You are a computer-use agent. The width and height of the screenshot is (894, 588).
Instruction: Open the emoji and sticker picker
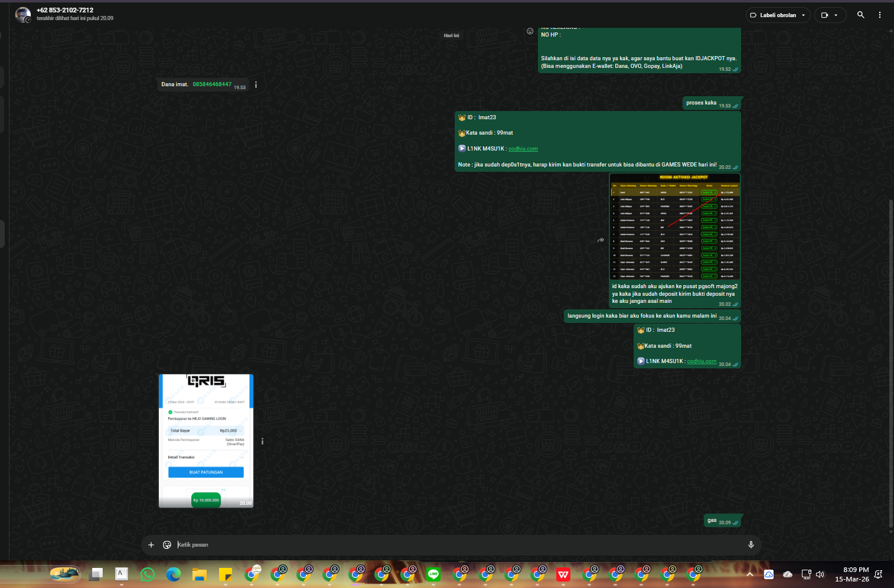coord(167,545)
